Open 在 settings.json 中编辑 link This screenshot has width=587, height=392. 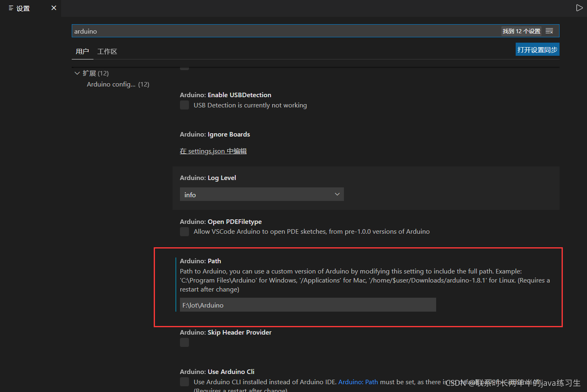(213, 151)
